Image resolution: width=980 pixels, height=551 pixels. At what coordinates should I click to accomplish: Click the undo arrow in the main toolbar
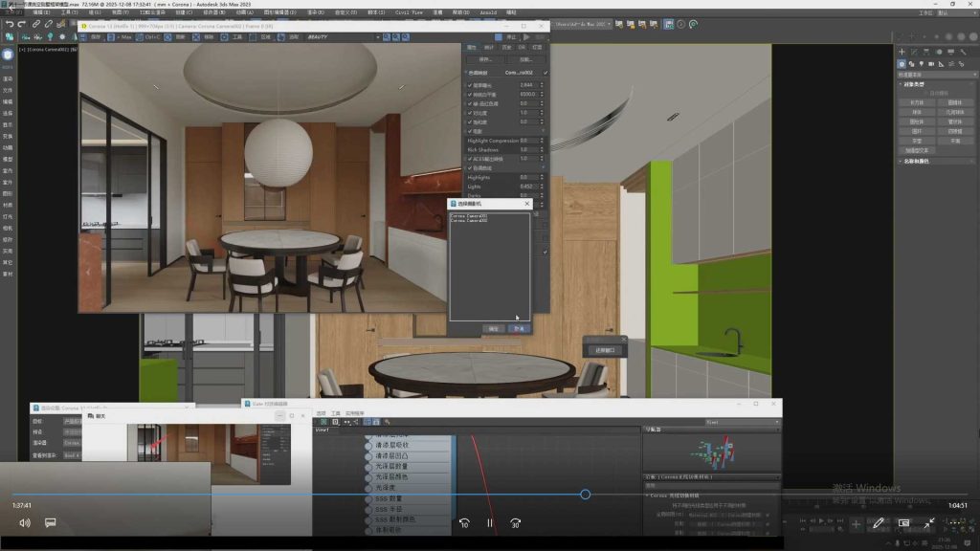[10, 24]
